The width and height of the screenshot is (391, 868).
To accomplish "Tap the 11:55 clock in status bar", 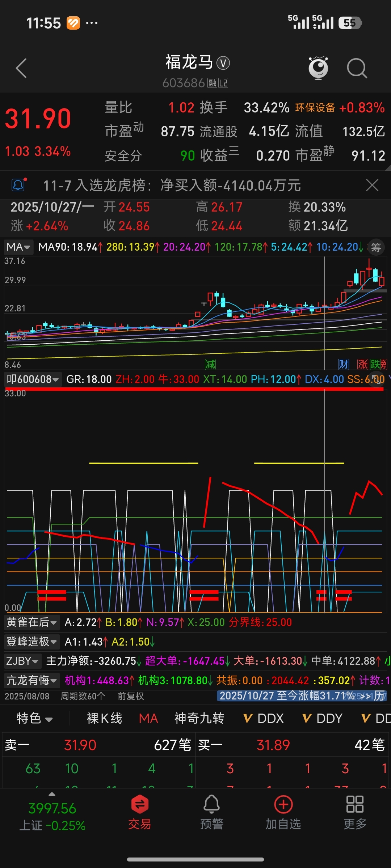I will point(43,23).
